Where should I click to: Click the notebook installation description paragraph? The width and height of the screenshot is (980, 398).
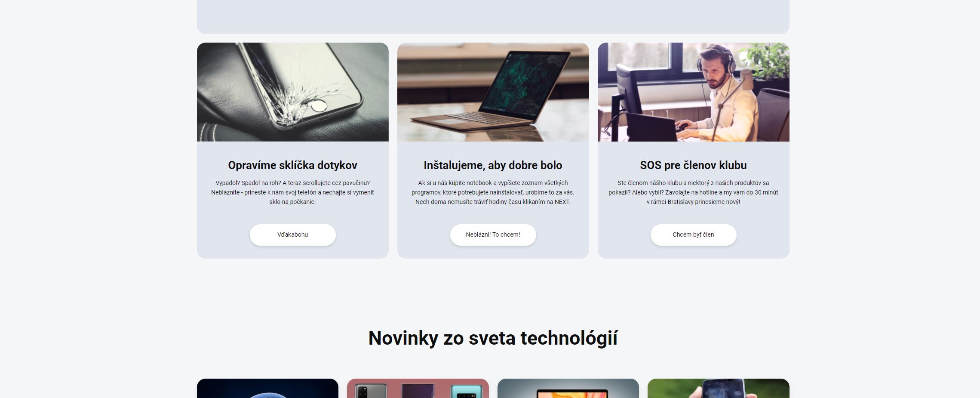tap(493, 192)
